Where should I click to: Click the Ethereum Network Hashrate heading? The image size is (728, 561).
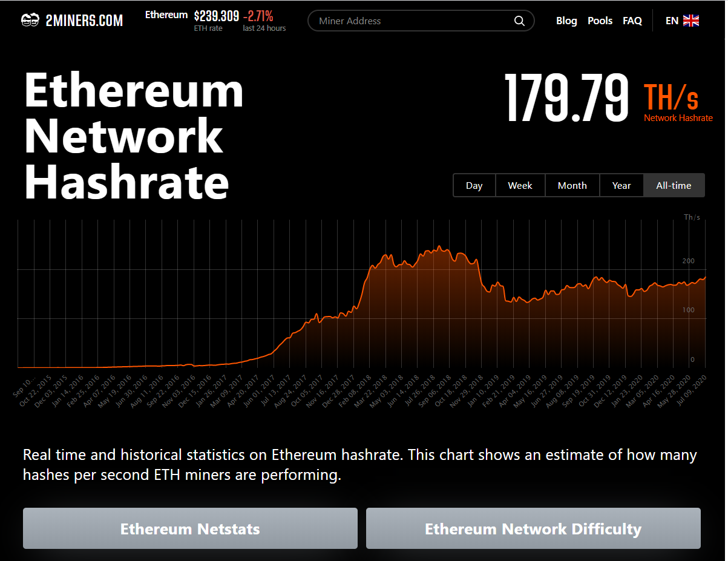click(x=134, y=137)
